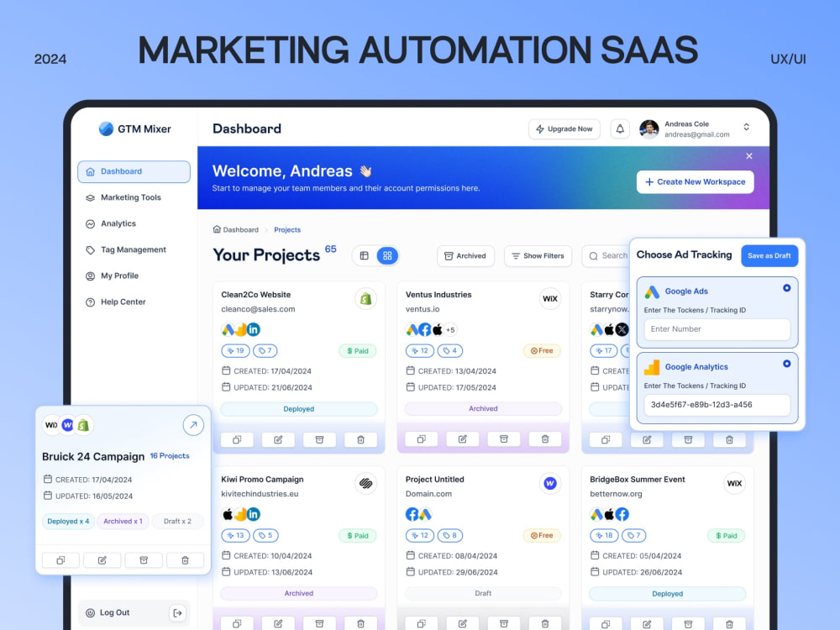Open the Show Filters dropdown
The image size is (840, 630).
(x=538, y=256)
